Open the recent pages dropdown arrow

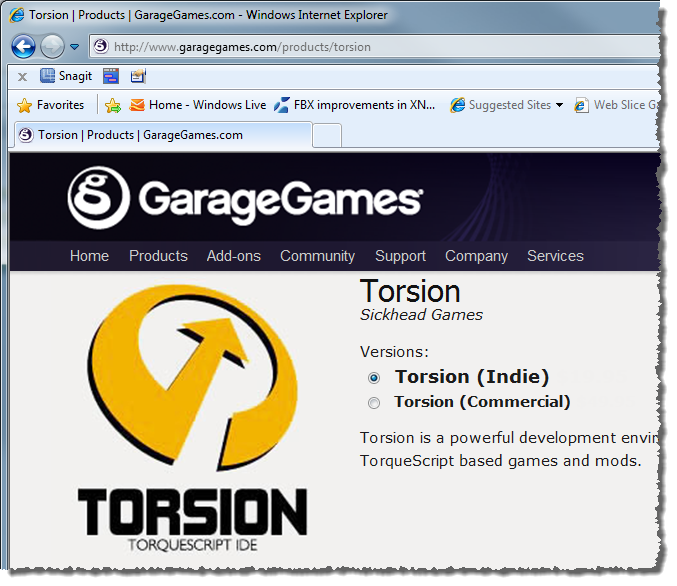point(74,47)
